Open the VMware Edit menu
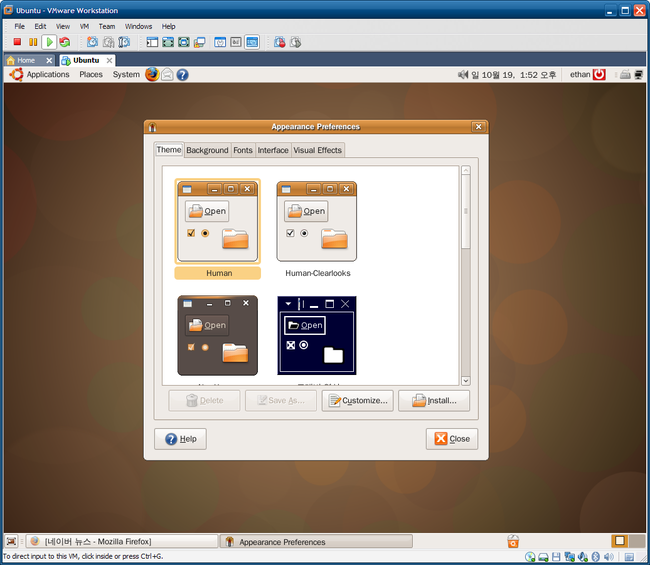Image resolution: width=650 pixels, height=565 pixels. (x=40, y=27)
